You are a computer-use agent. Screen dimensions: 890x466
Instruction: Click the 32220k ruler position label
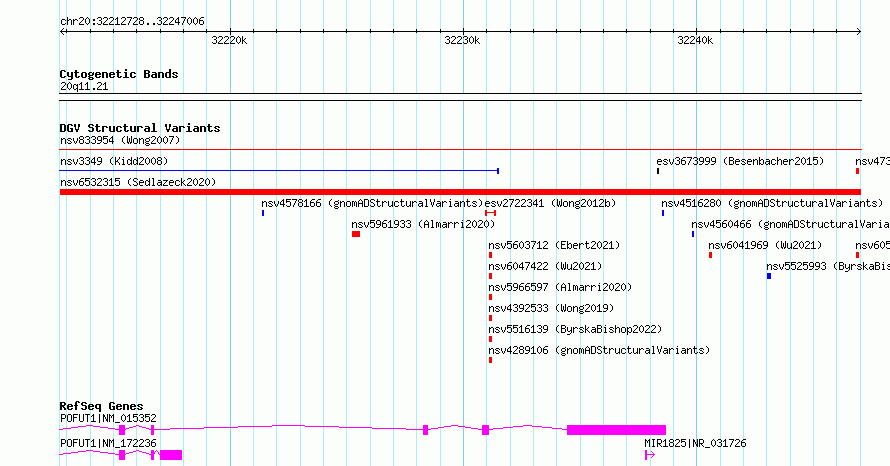point(229,40)
